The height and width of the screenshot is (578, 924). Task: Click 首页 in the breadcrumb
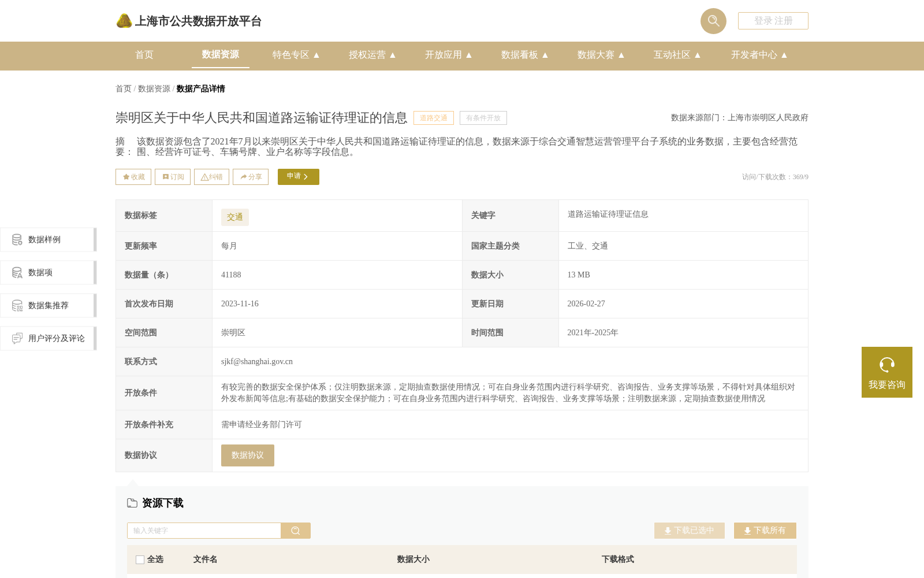pos(124,88)
